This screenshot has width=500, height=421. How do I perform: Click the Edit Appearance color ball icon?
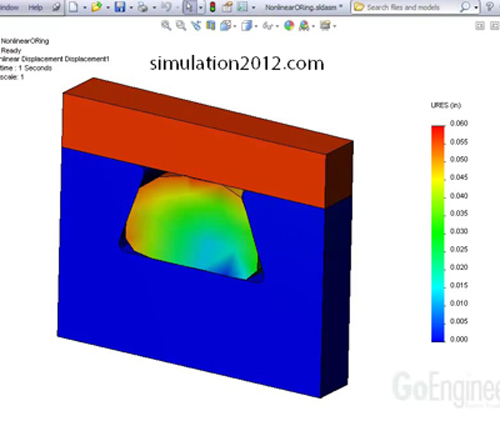289,25
